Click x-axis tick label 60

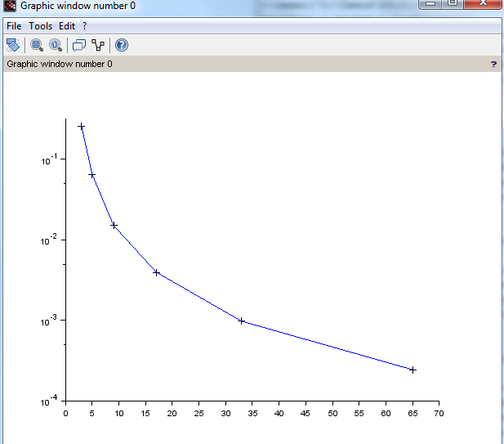[386, 414]
